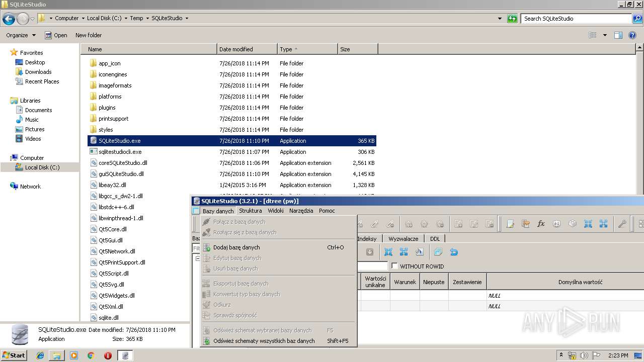The height and width of the screenshot is (362, 644).
Task: Refresh the Explorer folder view
Action: click(512, 19)
